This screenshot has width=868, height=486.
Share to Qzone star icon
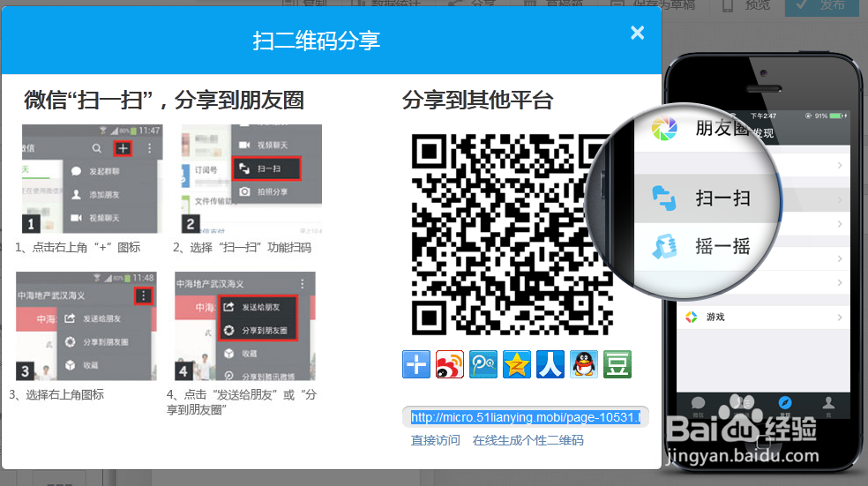click(x=517, y=364)
